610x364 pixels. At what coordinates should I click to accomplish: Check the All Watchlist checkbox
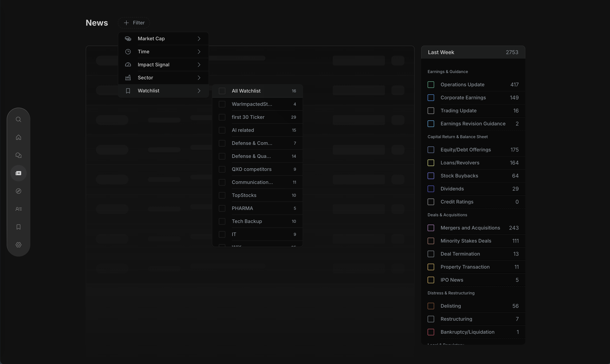point(222,91)
